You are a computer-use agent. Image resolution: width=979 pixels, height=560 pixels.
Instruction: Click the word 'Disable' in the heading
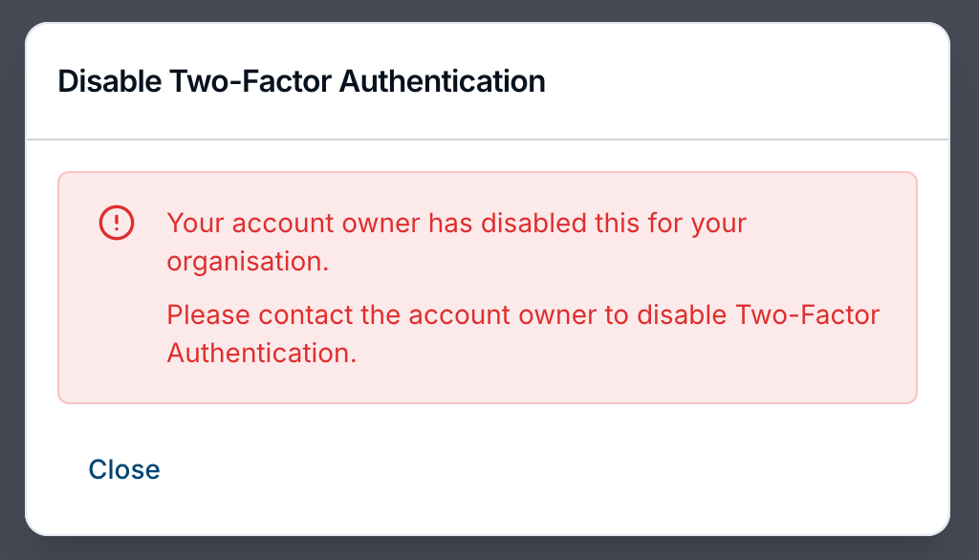[x=109, y=81]
